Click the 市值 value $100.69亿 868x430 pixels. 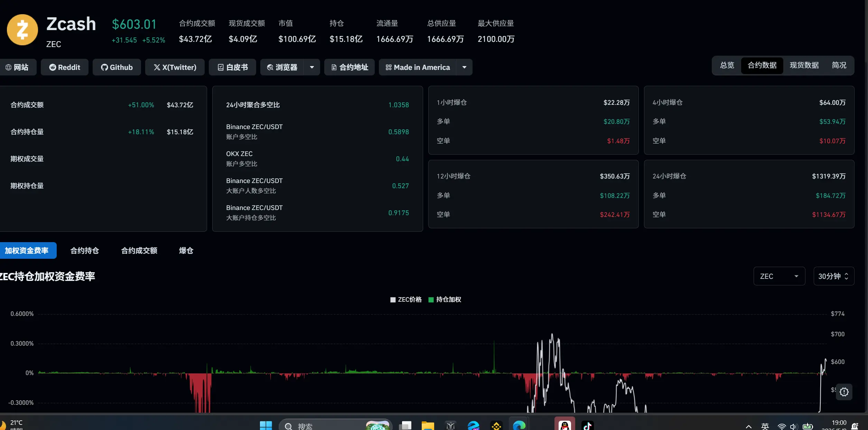[x=297, y=39]
